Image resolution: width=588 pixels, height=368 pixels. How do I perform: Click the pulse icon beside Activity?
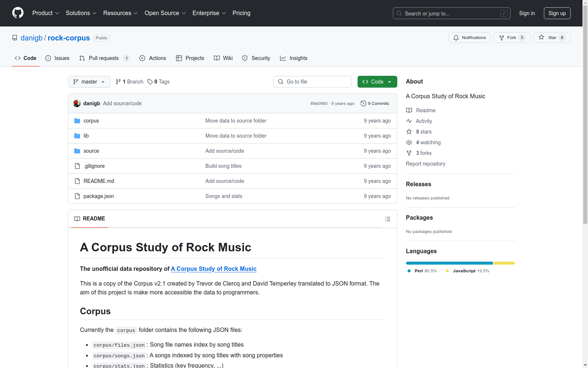409,121
